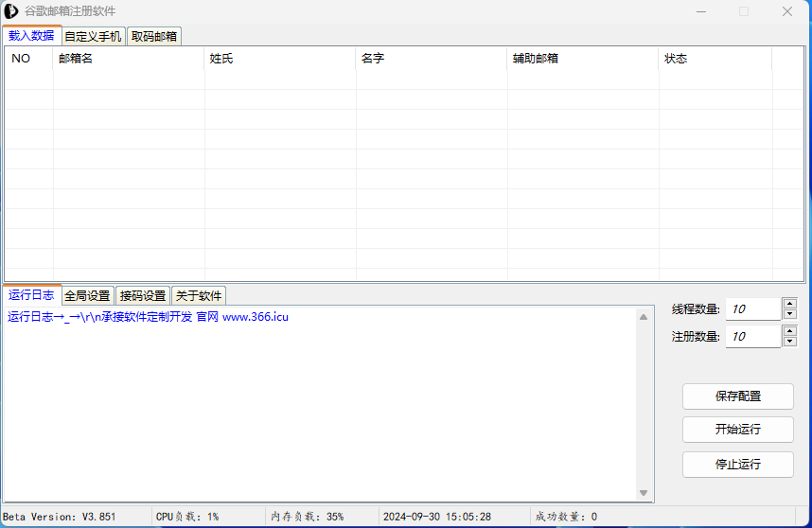Select the 载入数据 tab
This screenshot has height=528, width=812.
(x=31, y=36)
